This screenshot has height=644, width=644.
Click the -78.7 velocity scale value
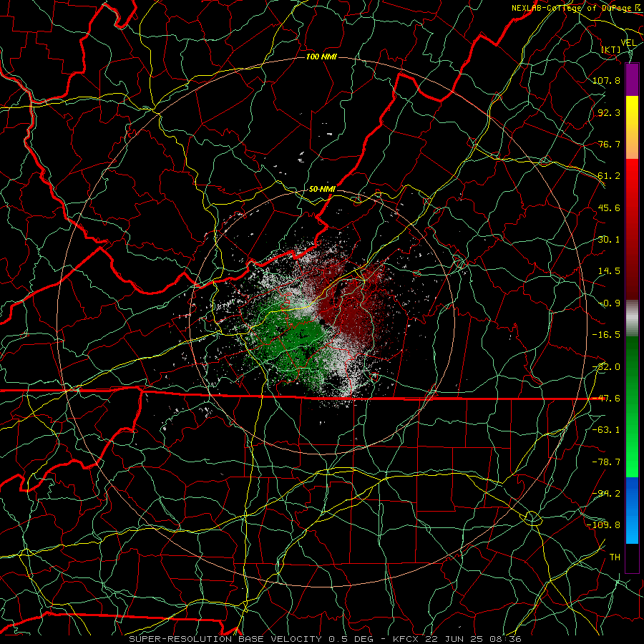point(606,462)
